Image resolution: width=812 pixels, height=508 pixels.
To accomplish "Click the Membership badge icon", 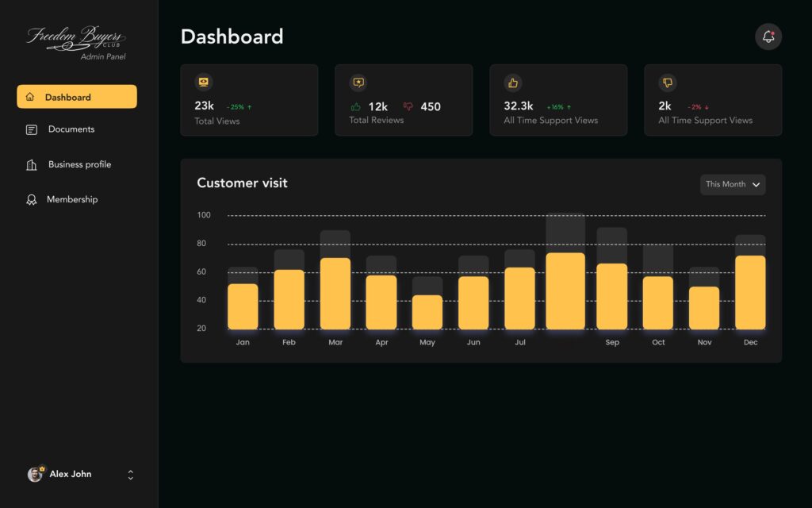I will click(x=32, y=200).
